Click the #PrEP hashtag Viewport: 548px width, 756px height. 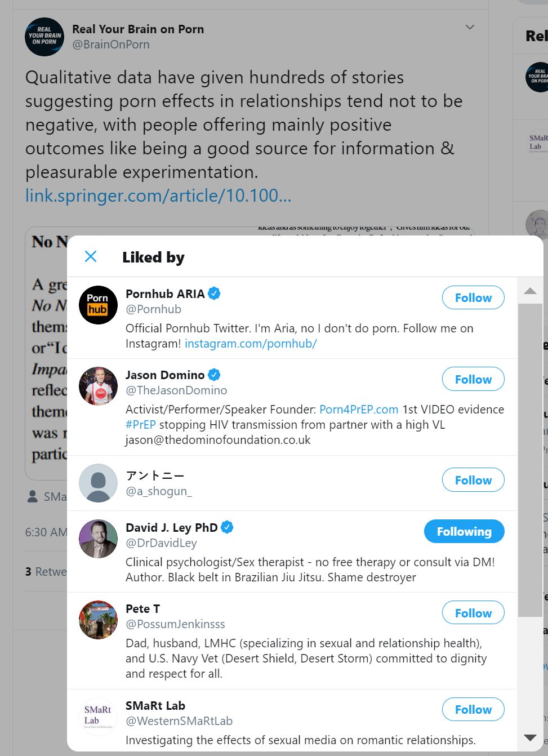pos(140,425)
